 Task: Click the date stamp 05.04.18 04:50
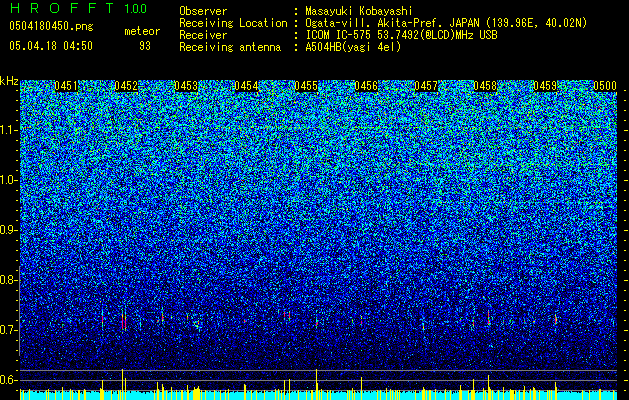(x=51, y=46)
